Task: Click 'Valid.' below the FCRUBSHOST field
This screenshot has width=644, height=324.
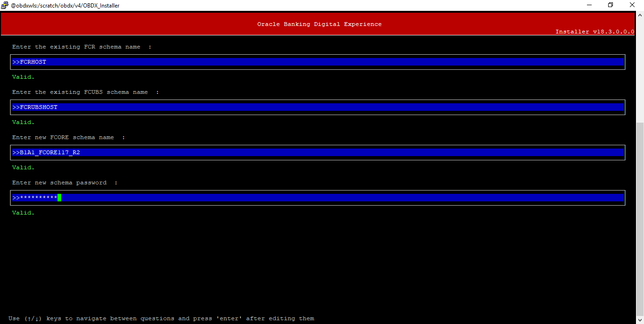Action: (24, 122)
